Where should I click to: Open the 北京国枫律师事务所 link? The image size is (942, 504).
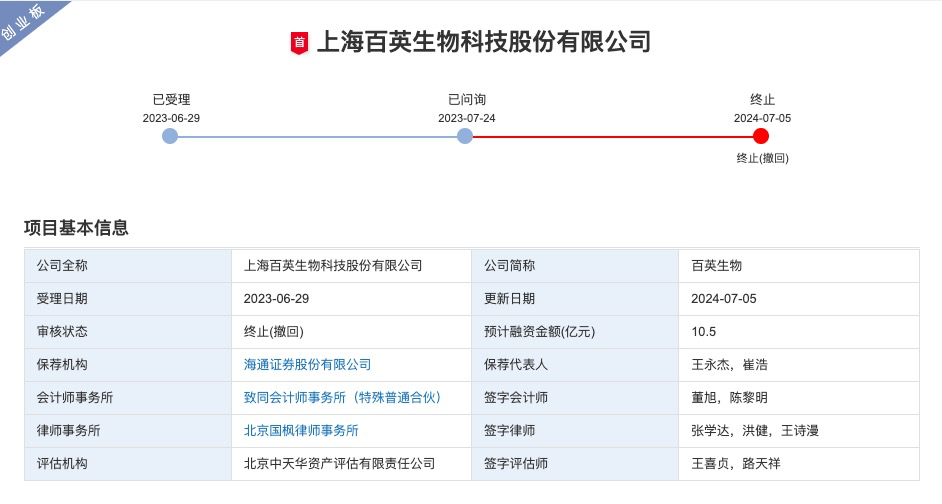tap(301, 431)
